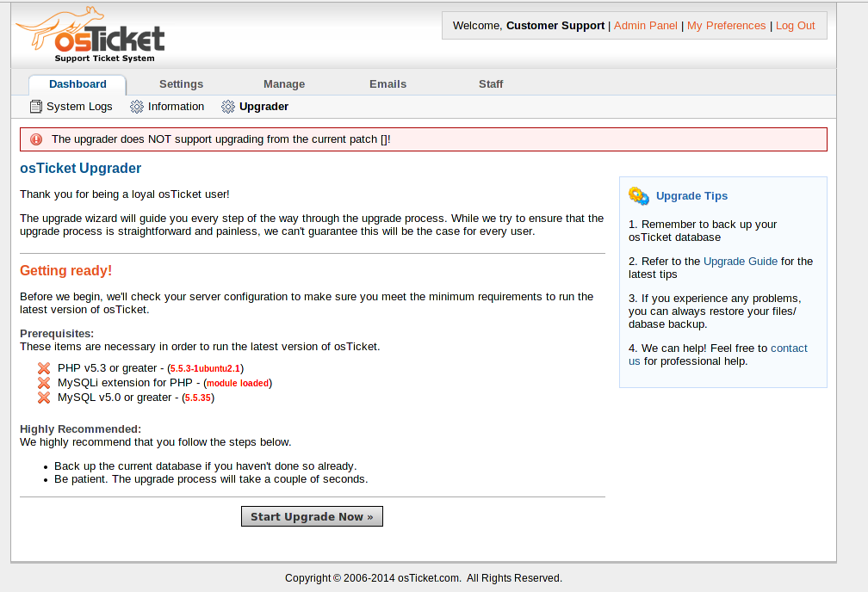
Task: Click Start Upgrade Now button
Action: click(312, 516)
